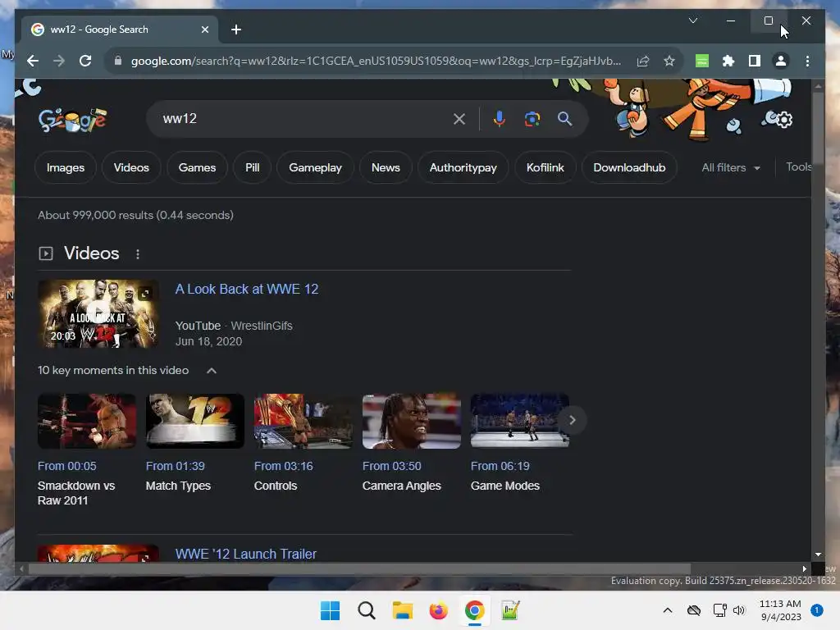Open Chrome profile avatar

pyautogui.click(x=781, y=61)
